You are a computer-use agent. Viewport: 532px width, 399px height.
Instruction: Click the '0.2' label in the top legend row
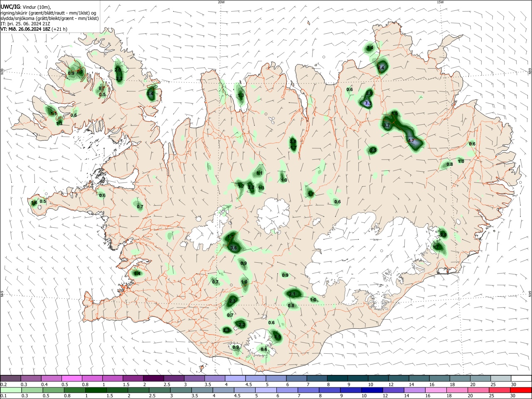(x=3, y=384)
